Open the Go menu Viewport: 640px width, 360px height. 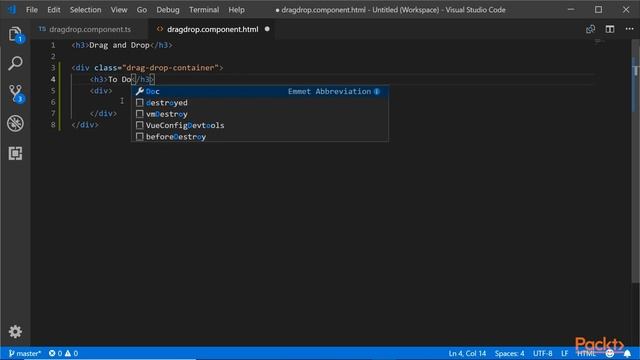(x=142, y=10)
